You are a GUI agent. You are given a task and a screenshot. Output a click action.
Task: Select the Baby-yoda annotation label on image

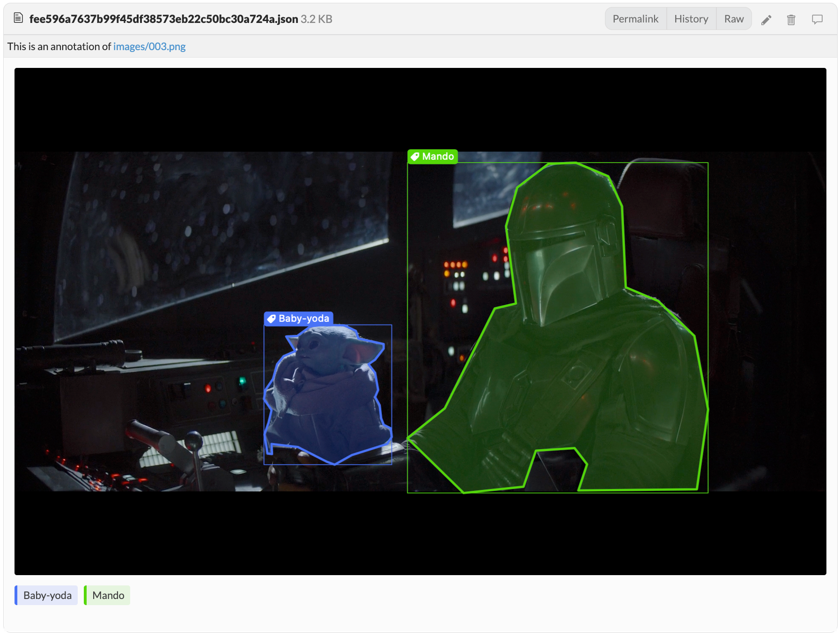click(x=299, y=318)
